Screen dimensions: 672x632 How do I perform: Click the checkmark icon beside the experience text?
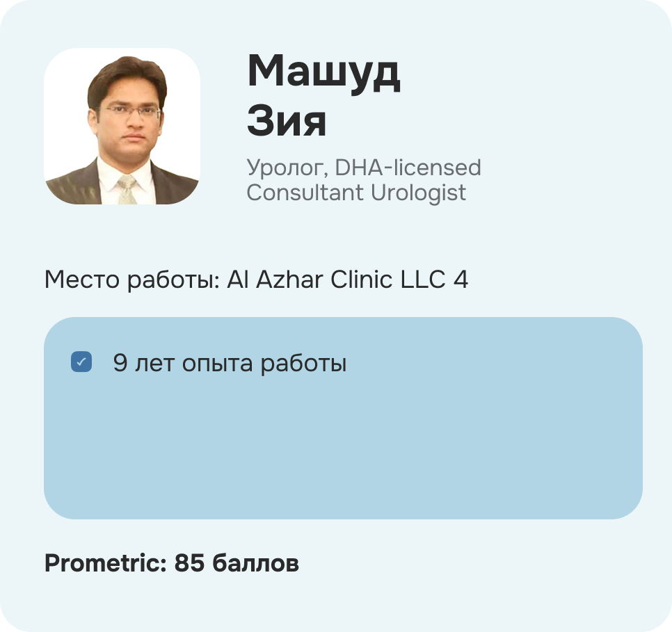81,362
